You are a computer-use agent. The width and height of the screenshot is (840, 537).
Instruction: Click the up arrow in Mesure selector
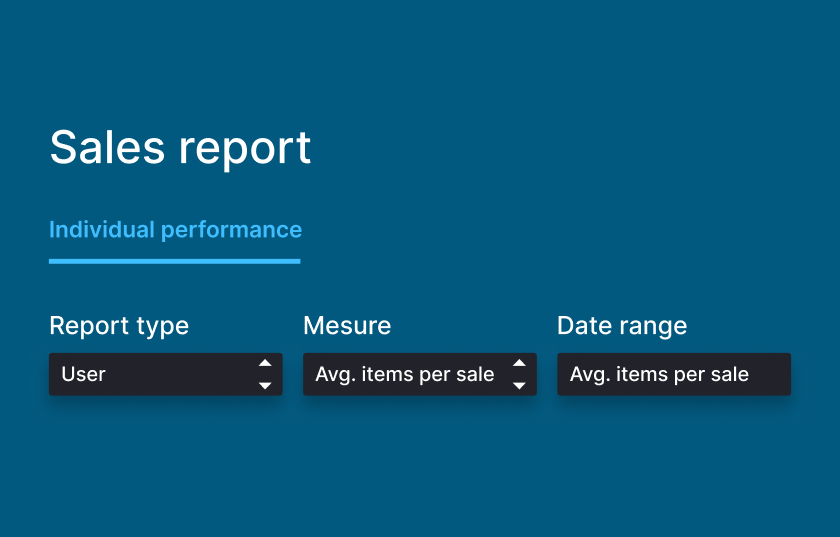(519, 363)
